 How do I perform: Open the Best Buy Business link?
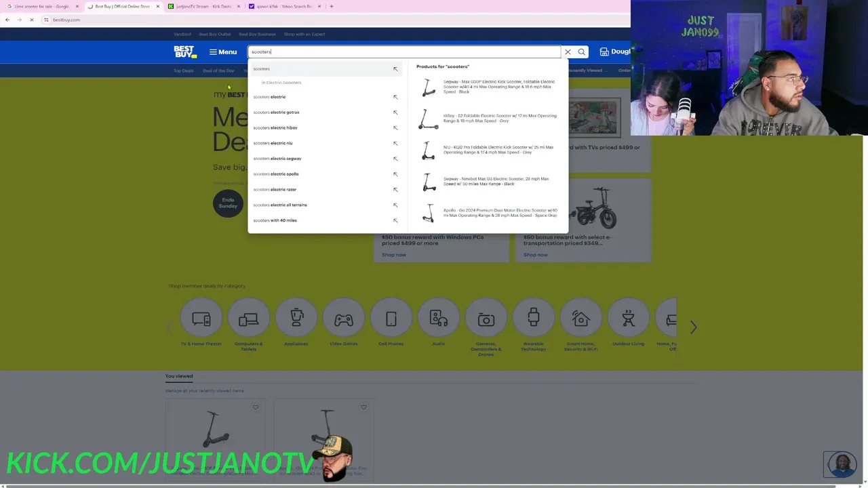tap(257, 34)
